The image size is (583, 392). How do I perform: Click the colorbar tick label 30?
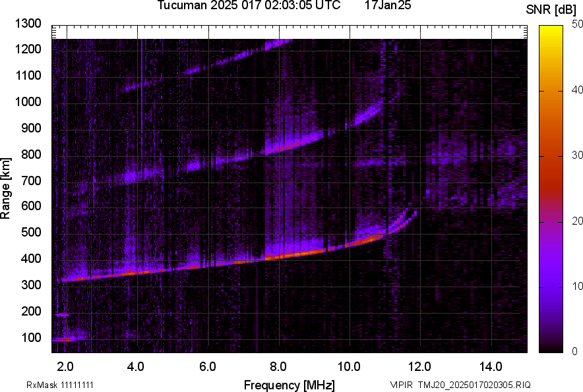tap(578, 155)
